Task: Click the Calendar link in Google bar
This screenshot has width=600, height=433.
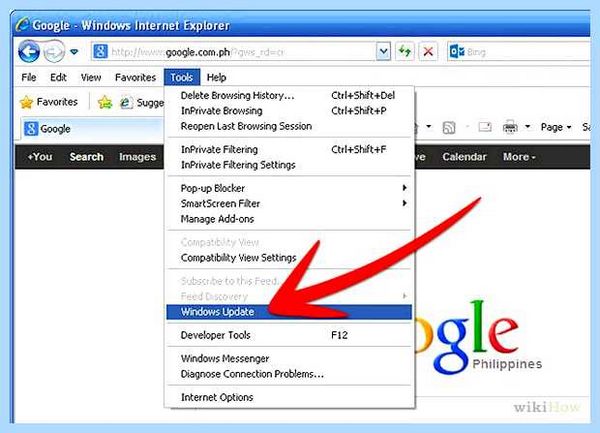Action: 464,157
